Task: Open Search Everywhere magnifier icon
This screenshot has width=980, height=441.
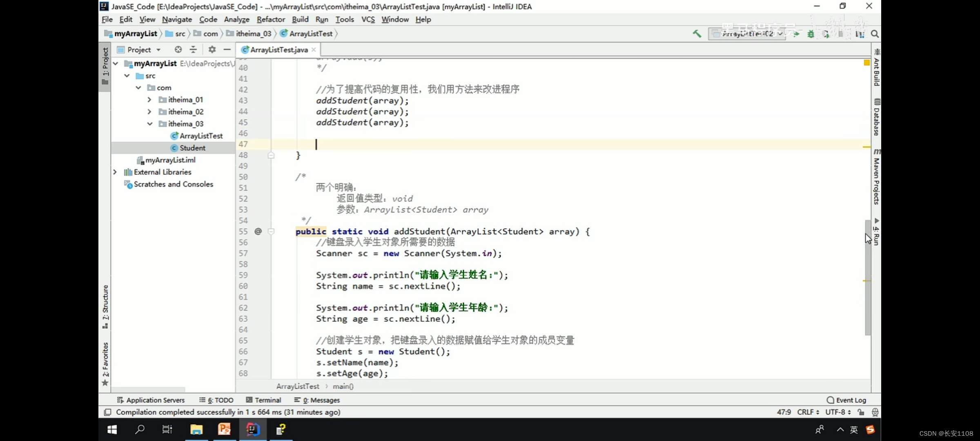Action: pyautogui.click(x=875, y=34)
